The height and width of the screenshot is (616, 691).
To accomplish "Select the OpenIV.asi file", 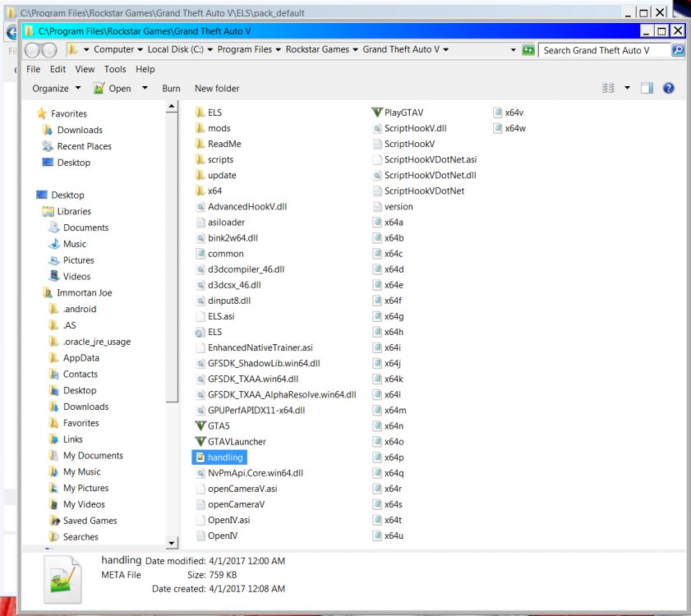I will (228, 520).
